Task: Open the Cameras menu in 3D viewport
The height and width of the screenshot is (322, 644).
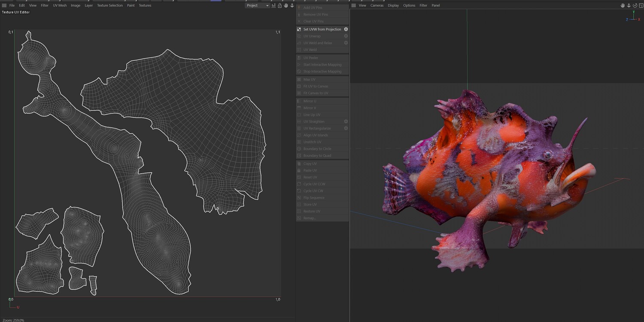Action: tap(377, 6)
